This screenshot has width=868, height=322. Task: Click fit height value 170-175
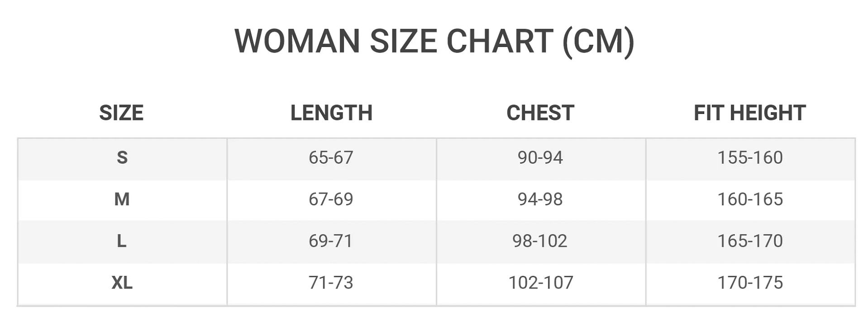[750, 282]
